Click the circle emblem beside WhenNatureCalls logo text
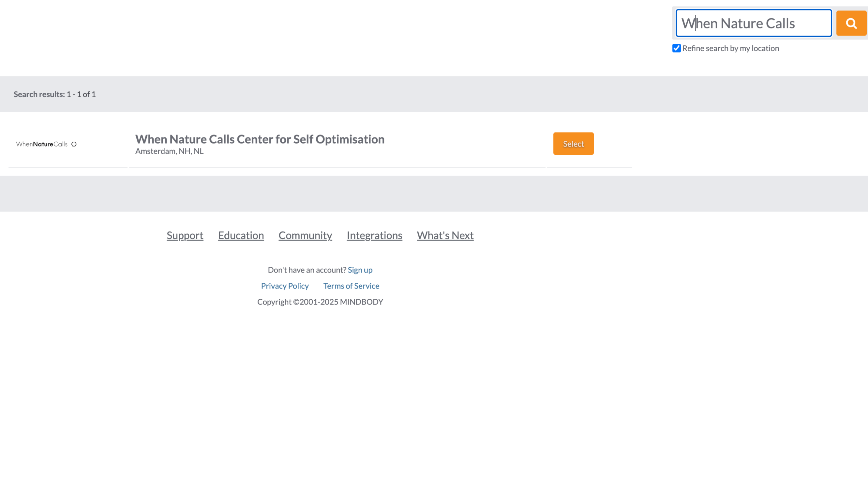Viewport: 868px width, 489px height. click(74, 144)
